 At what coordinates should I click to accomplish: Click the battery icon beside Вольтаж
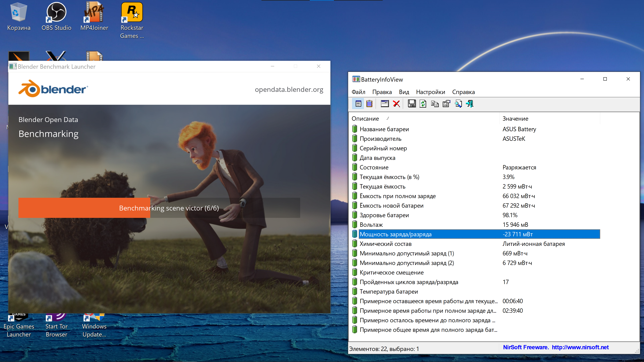coord(355,224)
